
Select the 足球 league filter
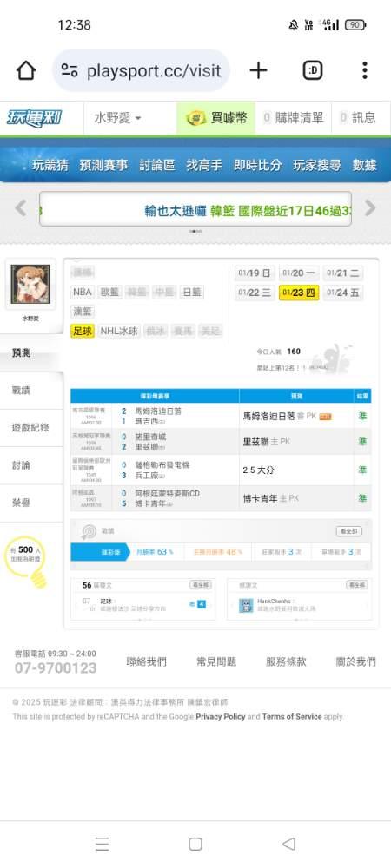(x=83, y=331)
